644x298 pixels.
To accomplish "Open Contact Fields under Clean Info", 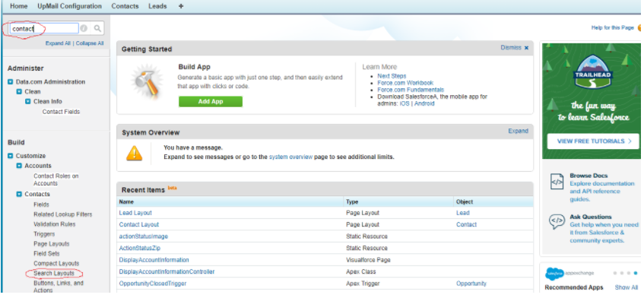I will pos(61,112).
